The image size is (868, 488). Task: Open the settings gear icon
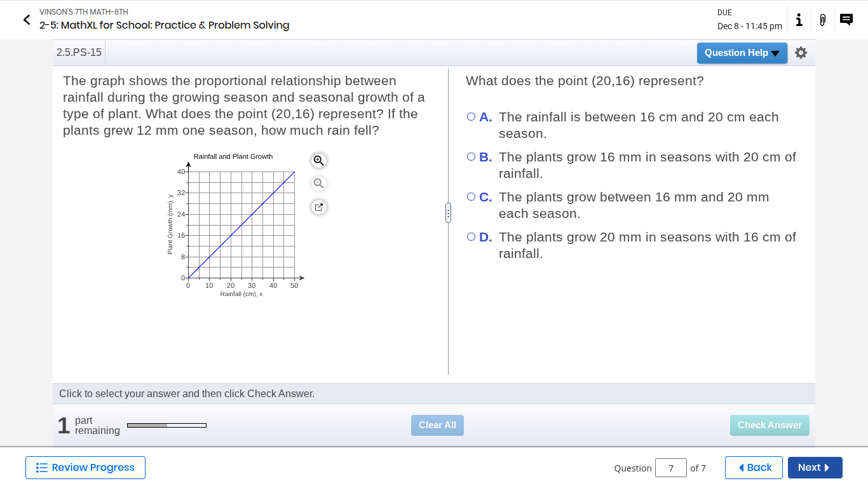[801, 53]
